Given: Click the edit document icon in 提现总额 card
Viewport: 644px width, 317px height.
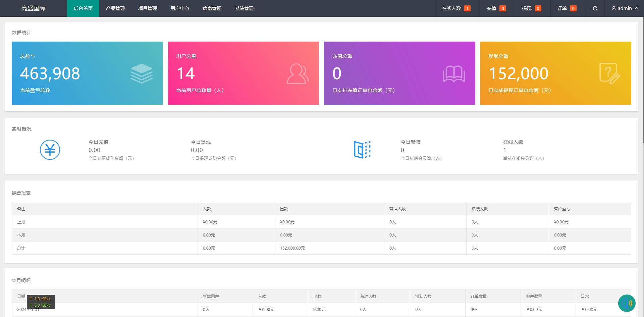Looking at the screenshot, I should 609,73.
